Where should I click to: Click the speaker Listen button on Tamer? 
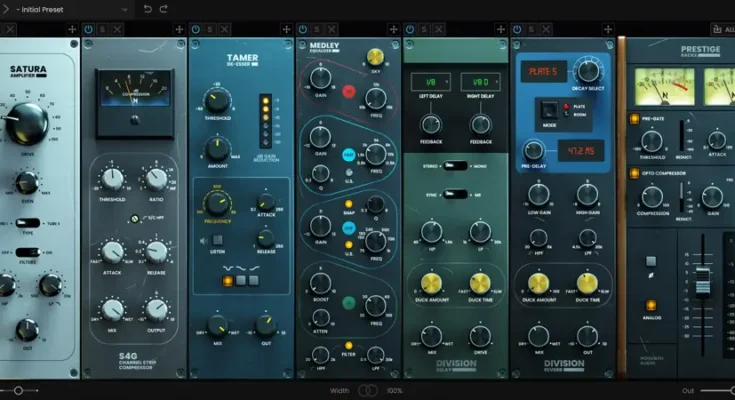tap(218, 239)
